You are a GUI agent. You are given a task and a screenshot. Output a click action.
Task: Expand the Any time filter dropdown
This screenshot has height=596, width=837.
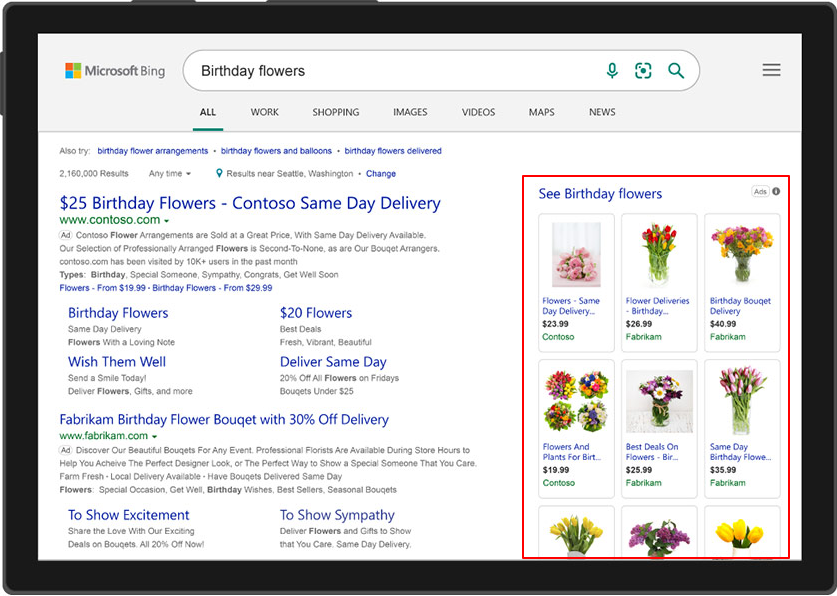170,174
